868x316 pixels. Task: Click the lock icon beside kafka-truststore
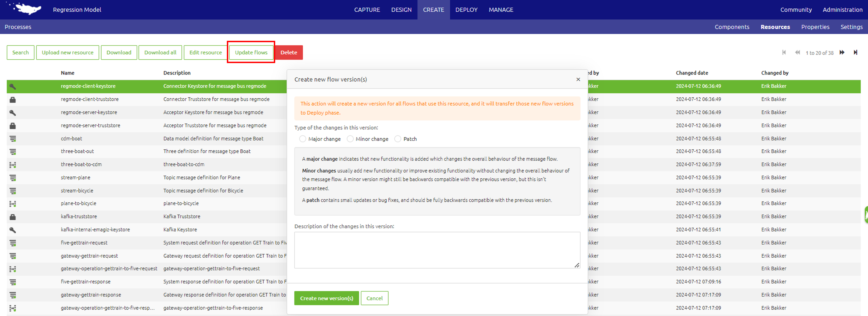(12, 217)
